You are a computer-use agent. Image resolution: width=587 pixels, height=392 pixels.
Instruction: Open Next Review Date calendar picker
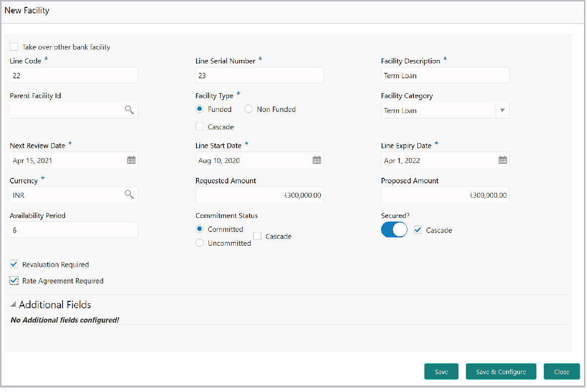tap(131, 160)
